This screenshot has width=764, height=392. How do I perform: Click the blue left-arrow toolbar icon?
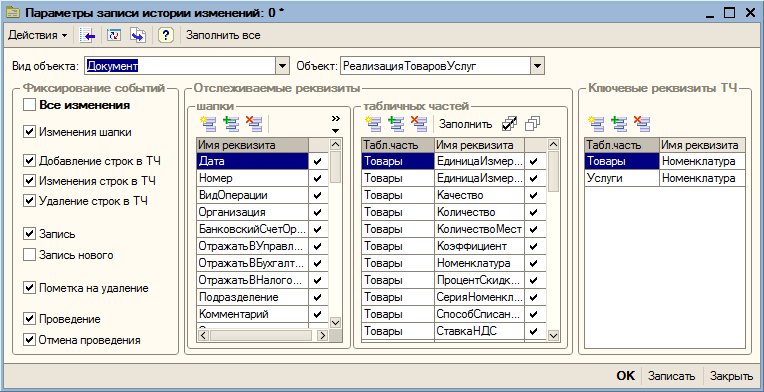(x=88, y=36)
